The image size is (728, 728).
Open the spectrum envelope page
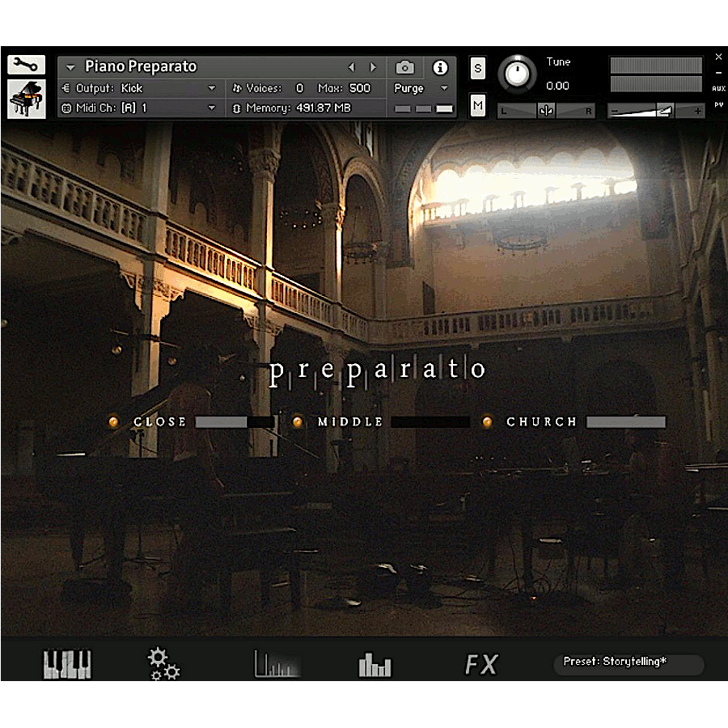tap(277, 663)
